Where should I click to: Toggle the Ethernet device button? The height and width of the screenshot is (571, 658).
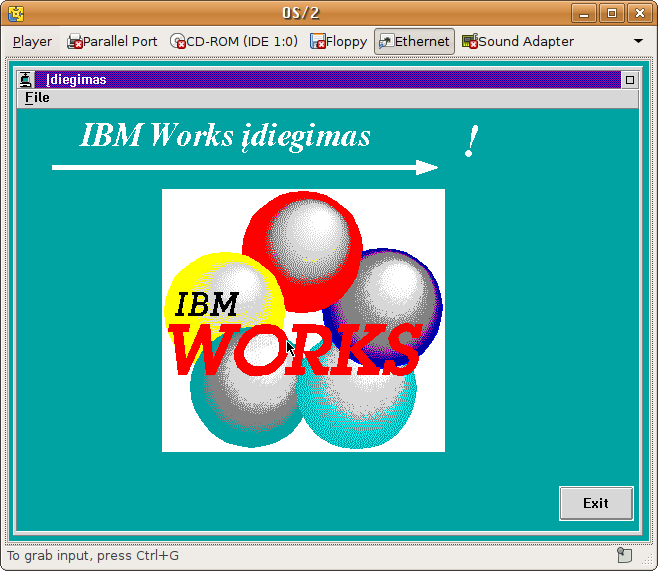(x=414, y=42)
